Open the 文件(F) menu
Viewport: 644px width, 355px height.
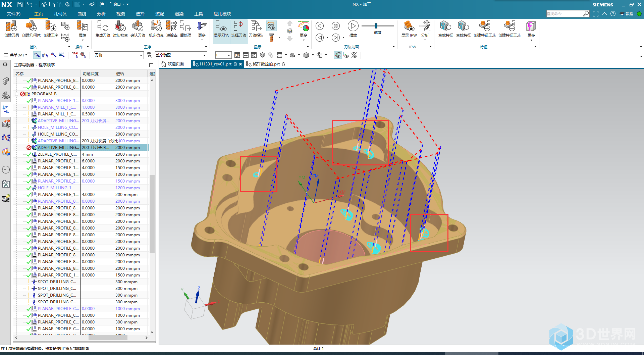point(14,14)
